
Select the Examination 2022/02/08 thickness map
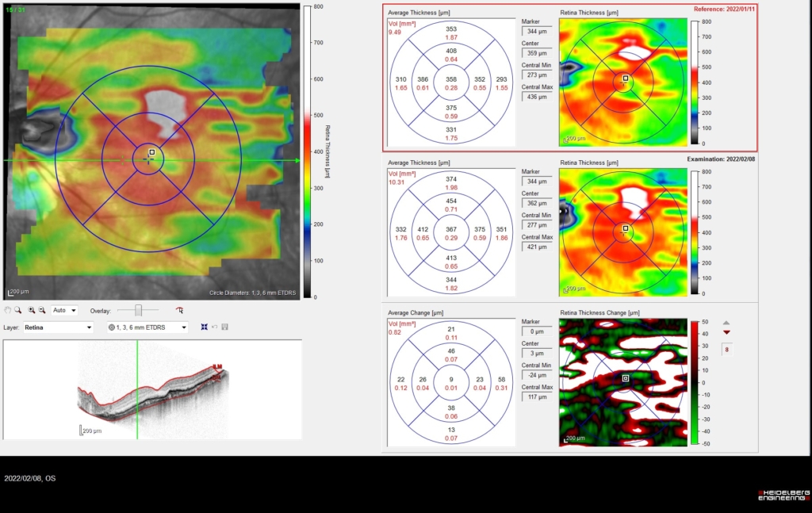click(622, 232)
